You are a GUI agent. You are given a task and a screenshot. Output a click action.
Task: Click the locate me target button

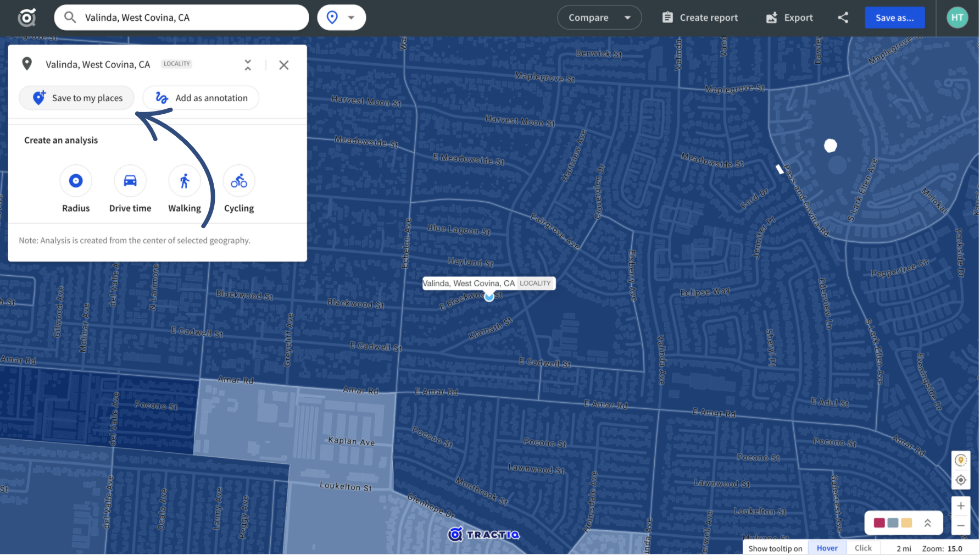[x=961, y=480]
